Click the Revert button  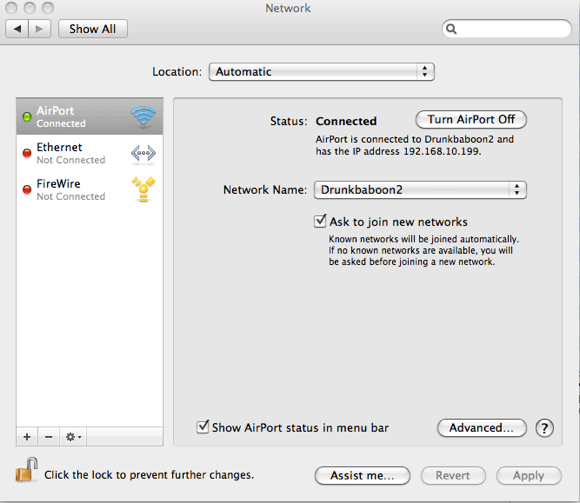coord(453,475)
